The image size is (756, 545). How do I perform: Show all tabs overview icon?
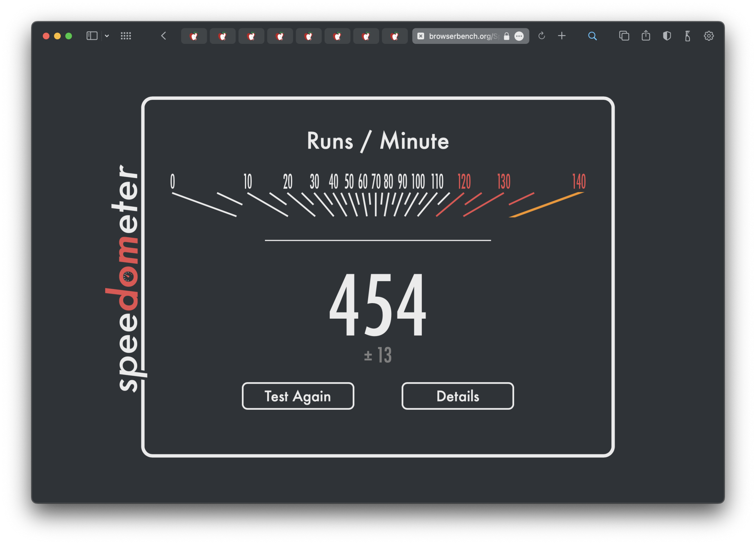click(624, 36)
